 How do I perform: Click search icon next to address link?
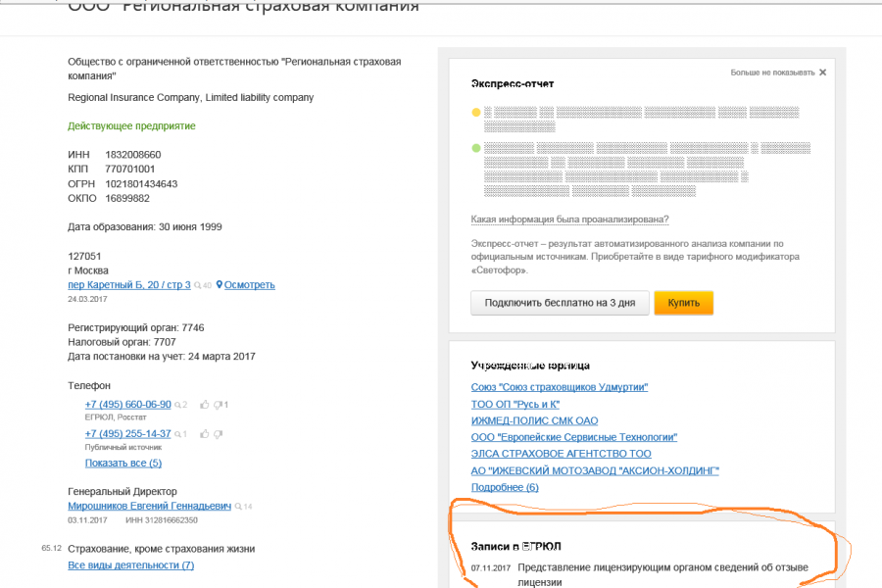[x=197, y=285]
